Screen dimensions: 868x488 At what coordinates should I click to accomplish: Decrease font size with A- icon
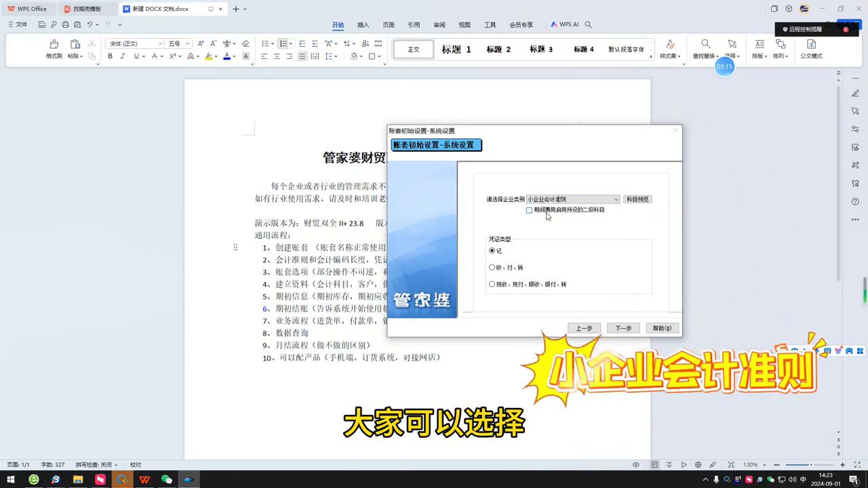[213, 43]
